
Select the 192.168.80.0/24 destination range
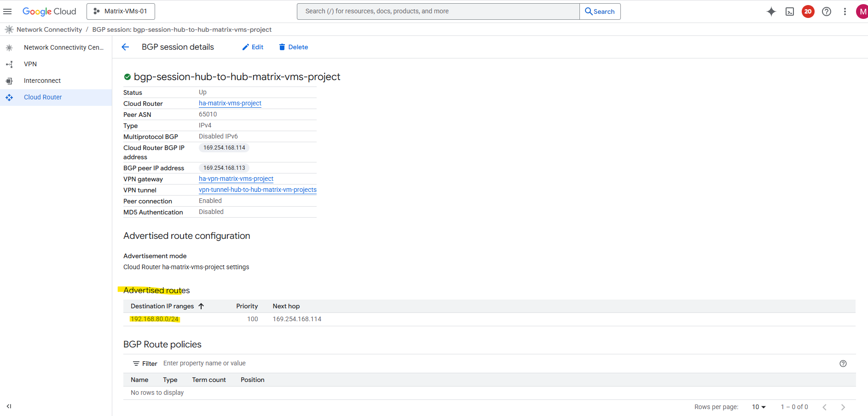coord(155,319)
